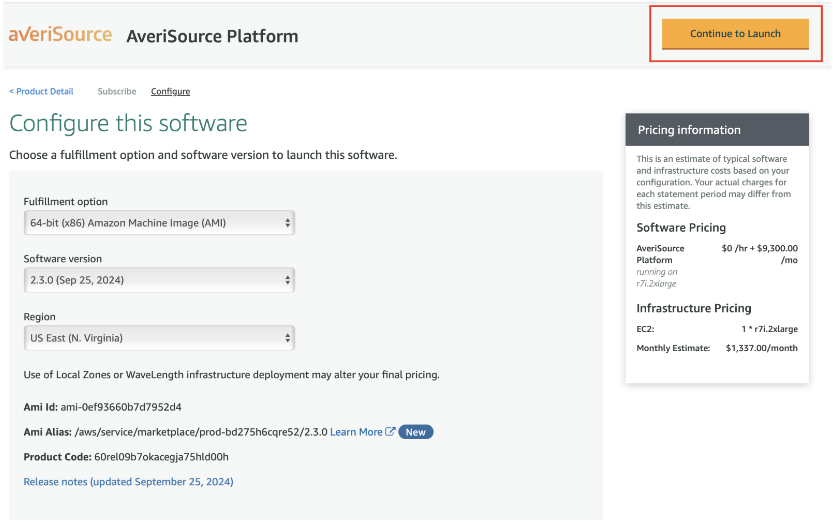Go back to Product Detail
833x523 pixels.
point(41,91)
